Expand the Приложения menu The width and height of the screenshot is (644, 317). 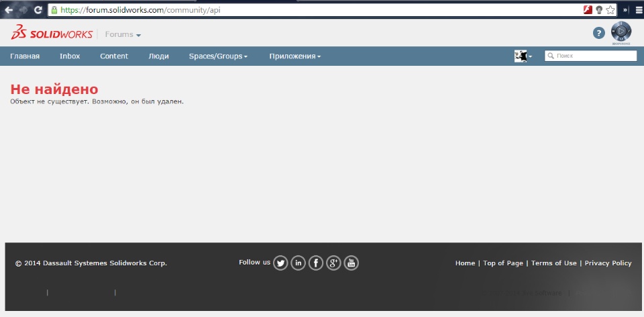[295, 56]
